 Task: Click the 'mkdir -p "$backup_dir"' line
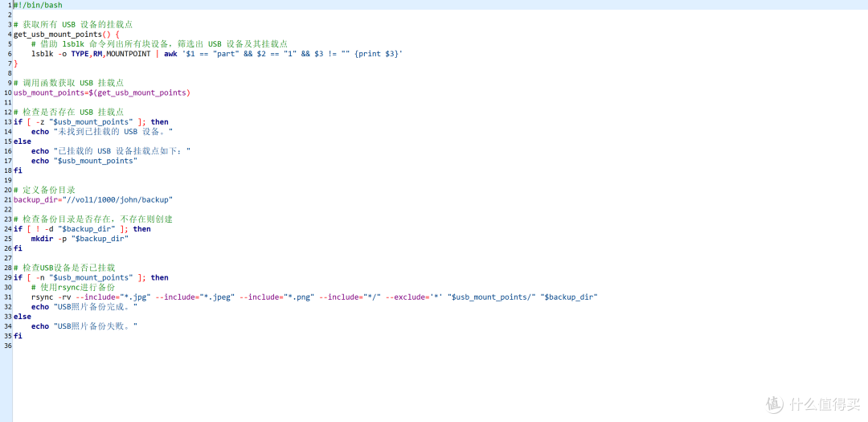pos(80,239)
